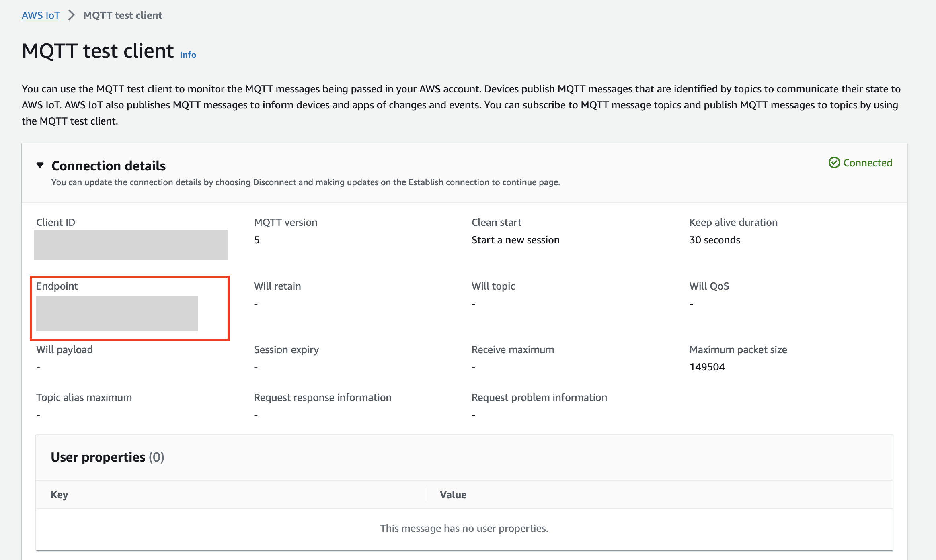Click the Connected status text
The width and height of the screenshot is (936, 560).
868,163
